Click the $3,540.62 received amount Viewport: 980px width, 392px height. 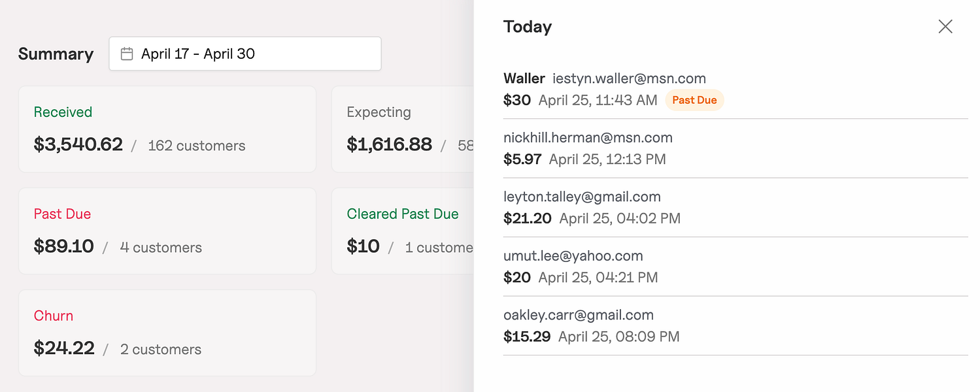[78, 145]
